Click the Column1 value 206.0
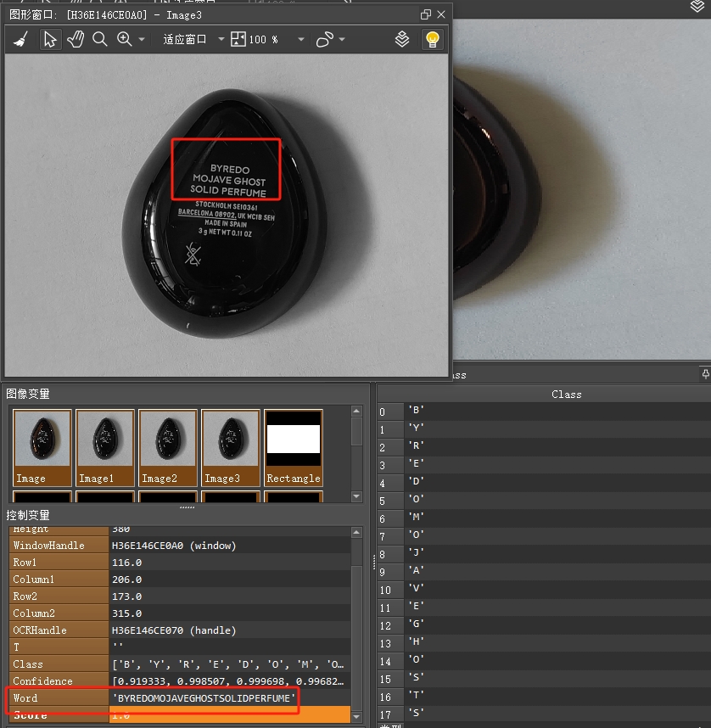 click(x=126, y=580)
